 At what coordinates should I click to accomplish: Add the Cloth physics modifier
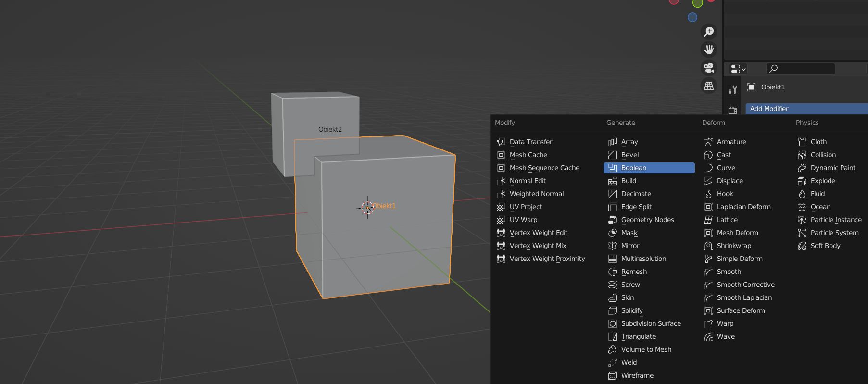pos(818,142)
